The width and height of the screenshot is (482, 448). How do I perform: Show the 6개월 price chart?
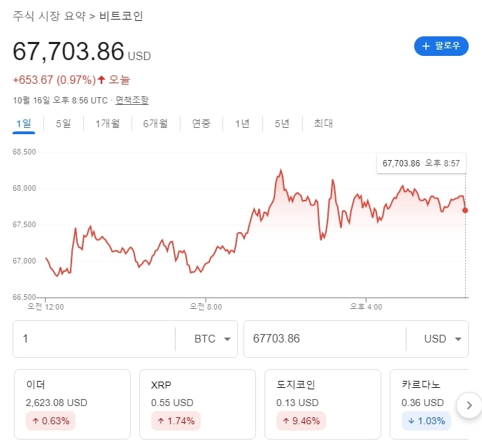(155, 124)
